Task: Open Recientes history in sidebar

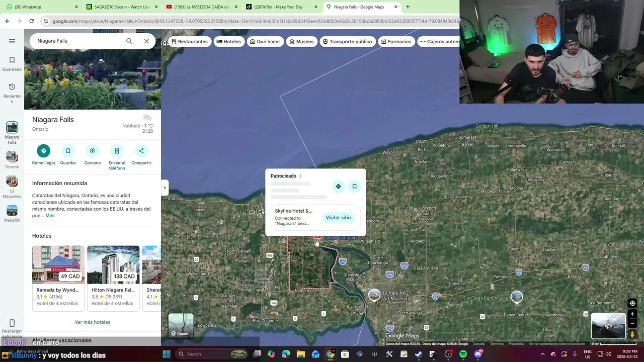Action: (12, 93)
